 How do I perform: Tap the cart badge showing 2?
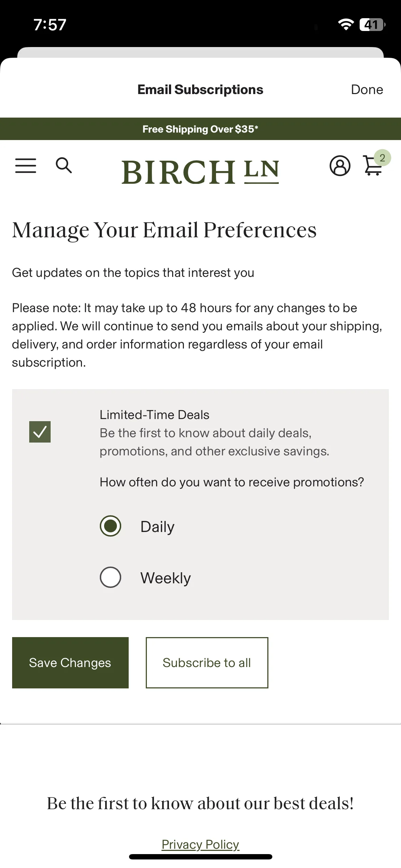point(382,158)
